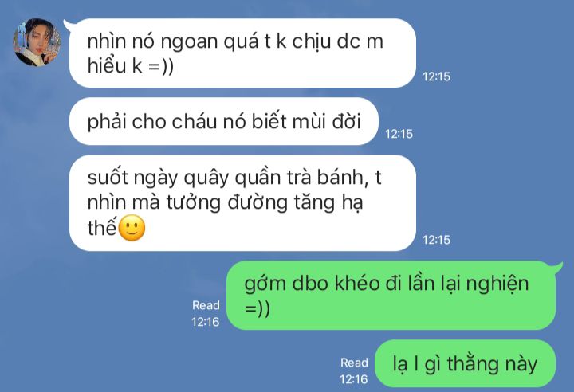Open the sender's profile avatar
This screenshot has height=392, width=574.
37,42
